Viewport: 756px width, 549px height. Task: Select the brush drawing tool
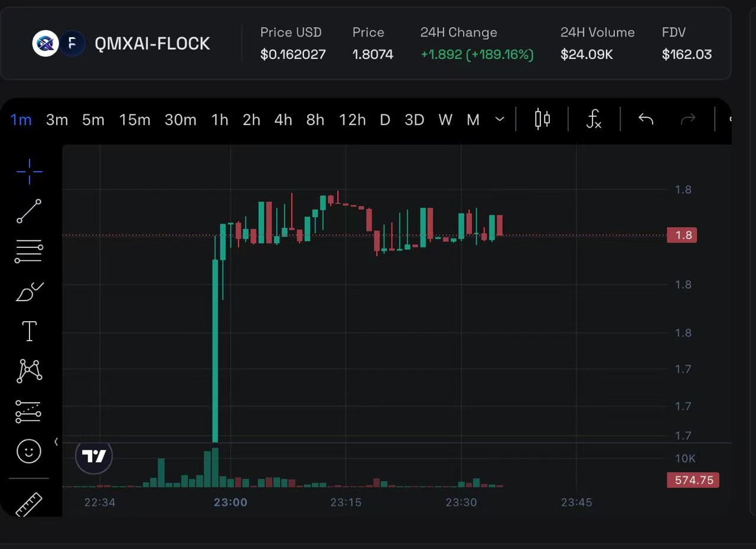(29, 291)
